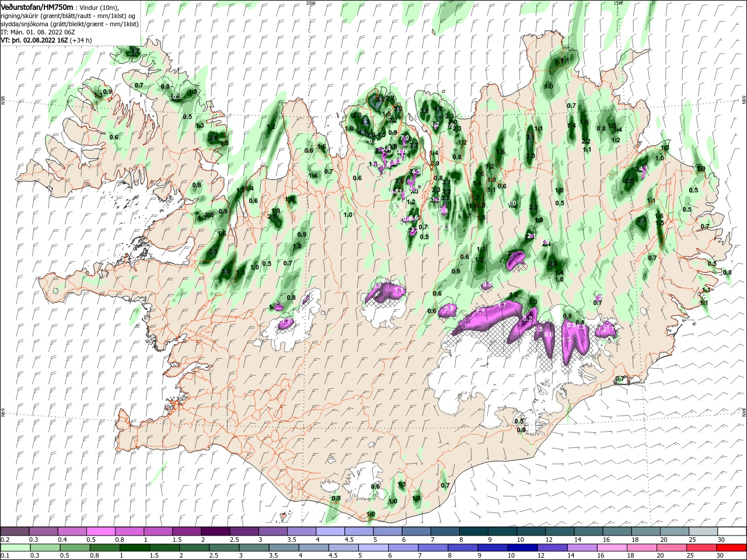Click the 20W longitude label
The width and height of the screenshot is (747, 560).
(x=311, y=3)
